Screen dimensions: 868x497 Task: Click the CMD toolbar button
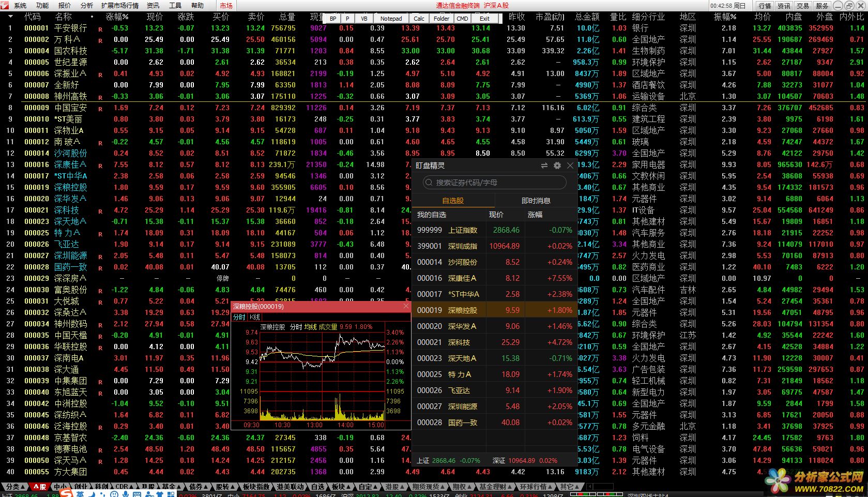point(463,18)
